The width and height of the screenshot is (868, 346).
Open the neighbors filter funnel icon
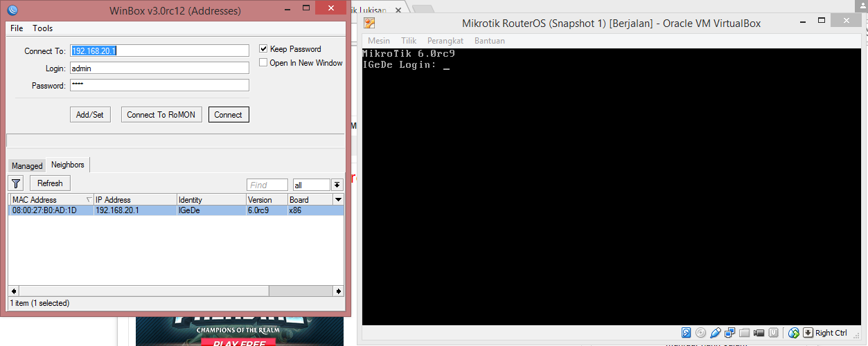coord(17,183)
